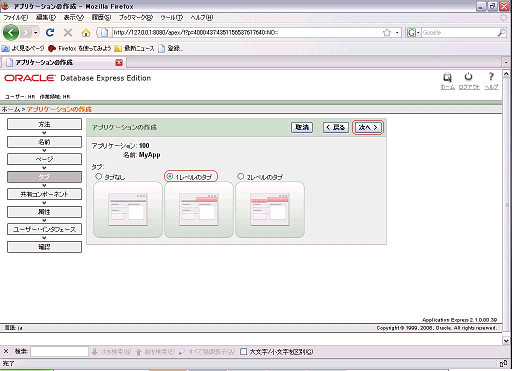The width and height of the screenshot is (512, 371).
Task: Click the status bar security icon
Action: pyautogui.click(x=503, y=363)
